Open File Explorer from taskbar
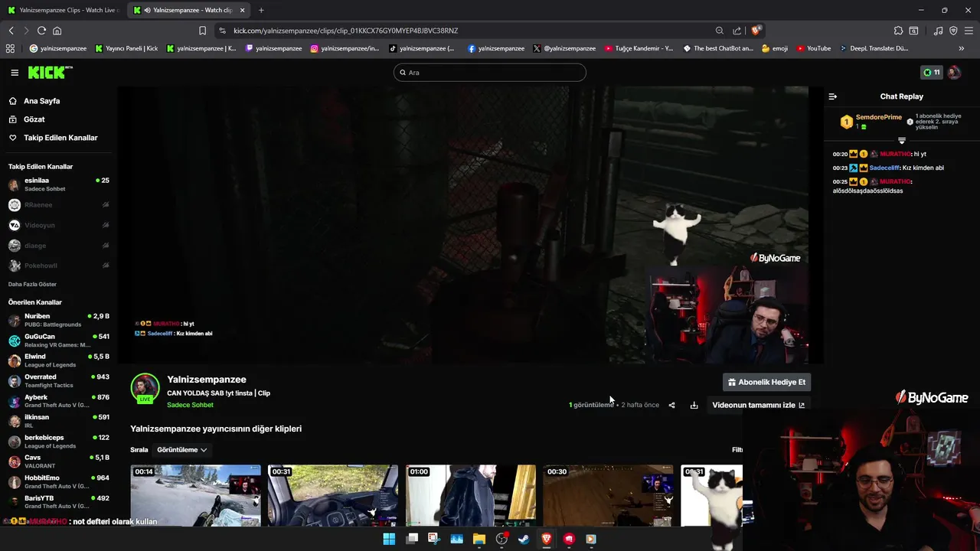The height and width of the screenshot is (551, 980). pos(479,539)
